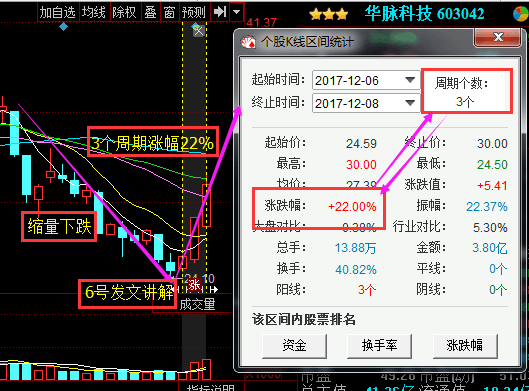Click the 平线 count 0个
The height and width of the screenshot is (391, 529).
tap(498, 269)
